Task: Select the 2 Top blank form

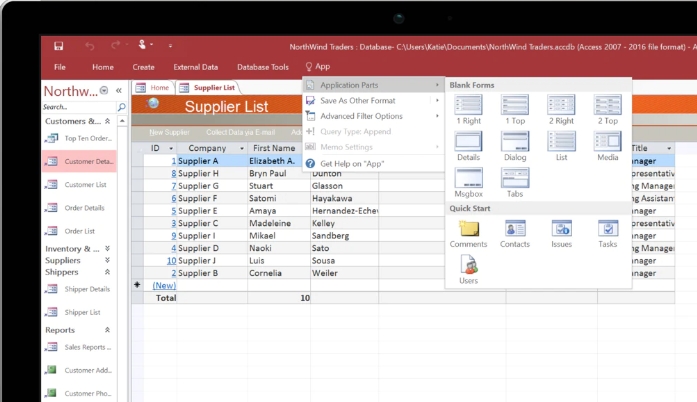Action: pos(608,110)
